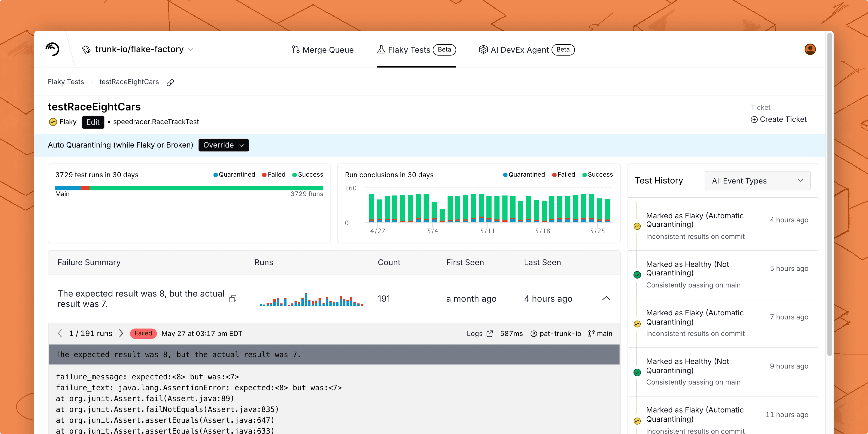
Task: Click the Edit status button
Action: tap(93, 122)
